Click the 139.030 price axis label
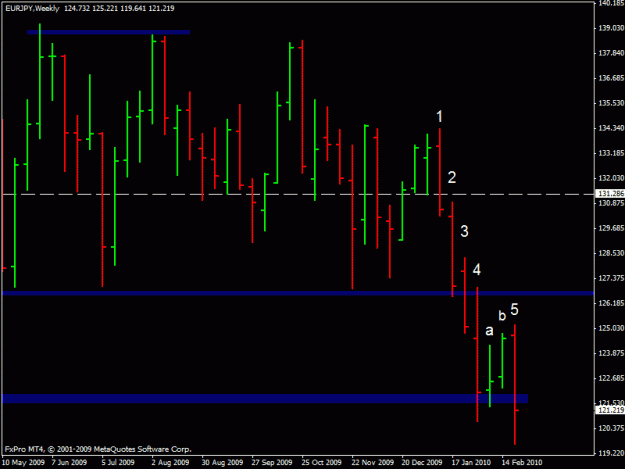Viewport: 625px width, 469px height. click(x=611, y=28)
